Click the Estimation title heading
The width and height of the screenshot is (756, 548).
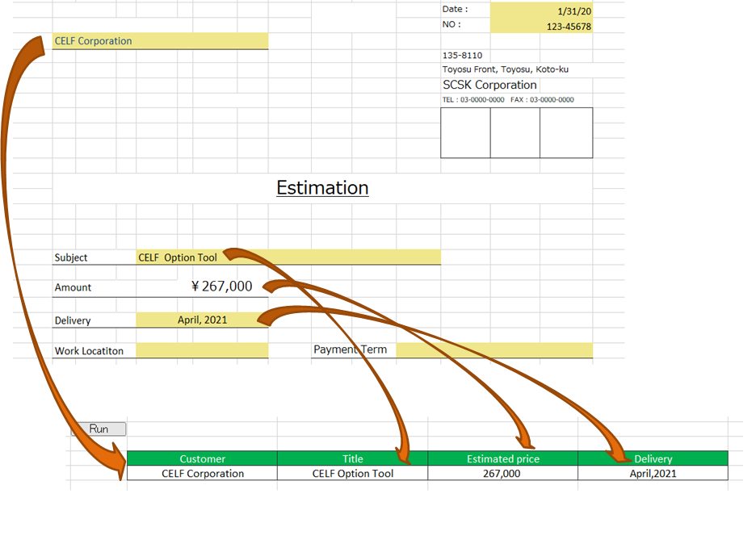coord(322,188)
